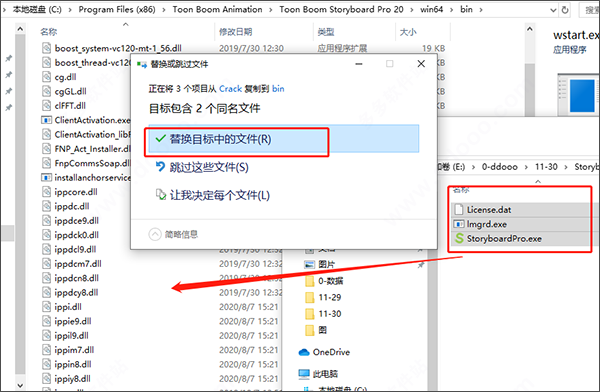
Task: Expand chevron after bin in breadcrumb
Action: (481, 10)
